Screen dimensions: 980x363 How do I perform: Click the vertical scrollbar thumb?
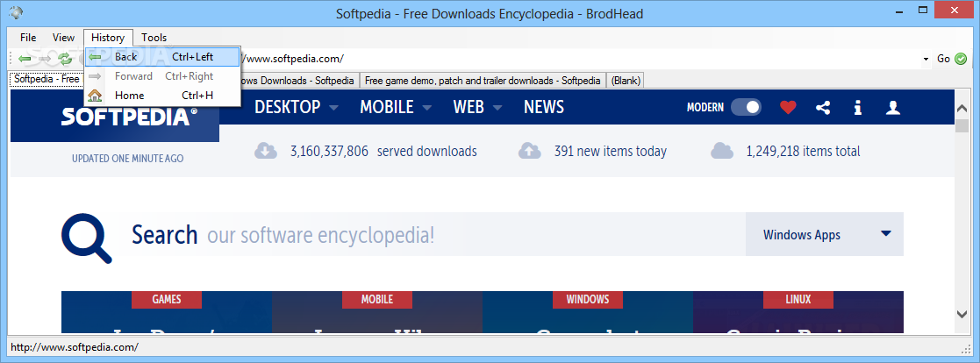click(x=962, y=125)
